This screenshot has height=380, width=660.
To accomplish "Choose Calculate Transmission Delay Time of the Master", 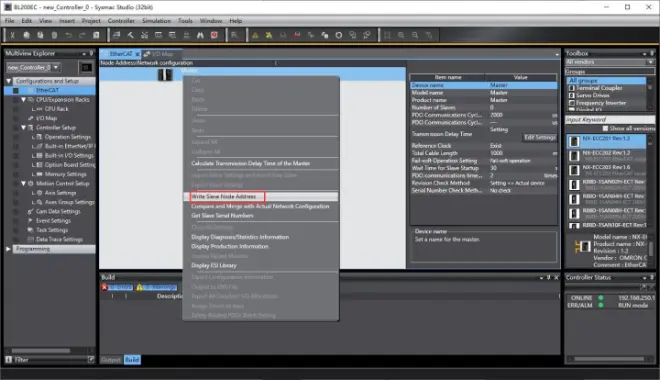I will pyautogui.click(x=261, y=163).
